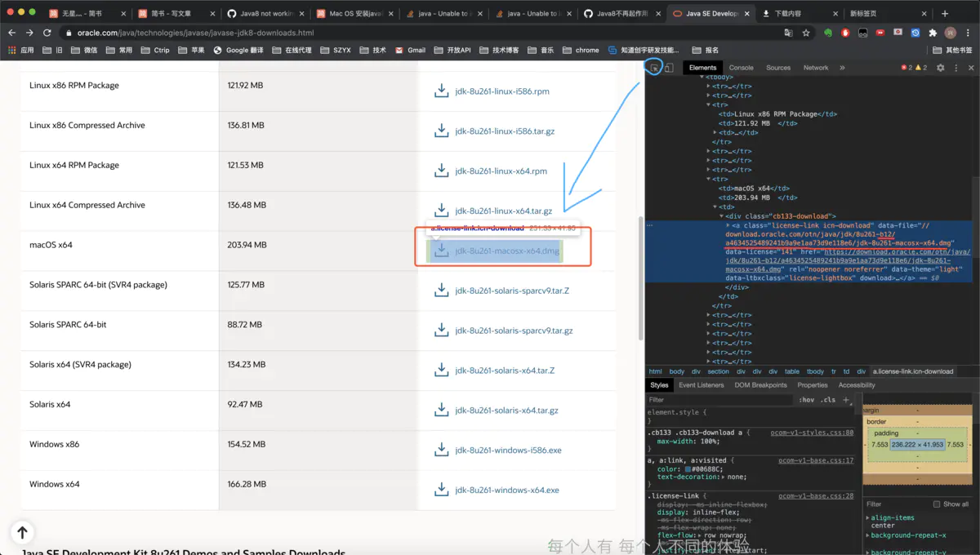The width and height of the screenshot is (980, 555).
Task: Add a new style rule with plus icon
Action: click(x=846, y=400)
